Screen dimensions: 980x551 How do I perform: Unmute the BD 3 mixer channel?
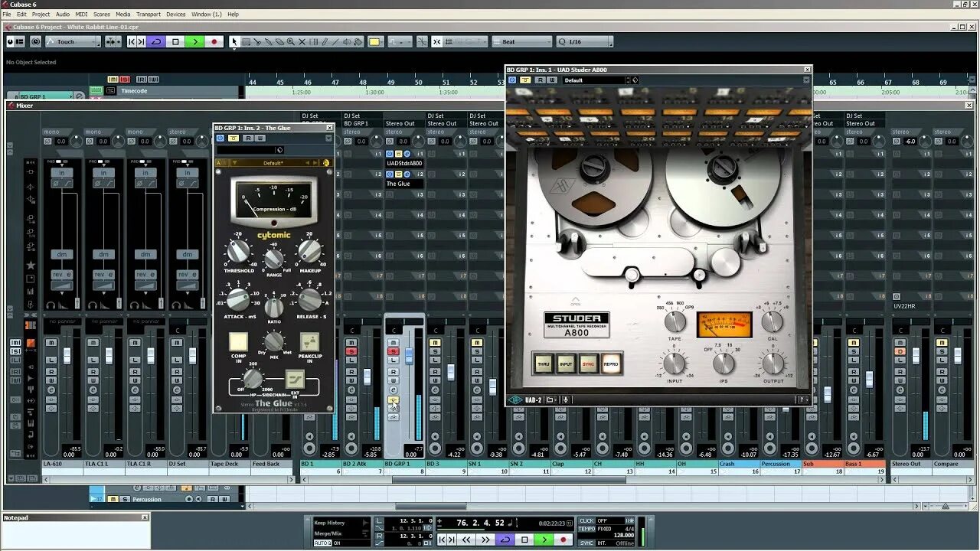(x=435, y=342)
